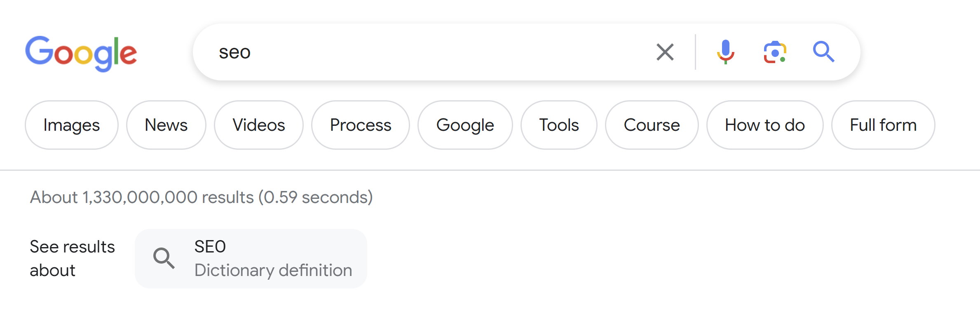980x316 pixels.
Task: Click the magnifier icon on the SEO card
Action: tap(165, 258)
